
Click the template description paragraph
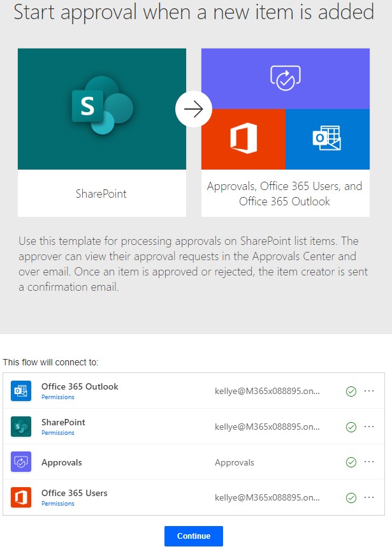coord(193,263)
